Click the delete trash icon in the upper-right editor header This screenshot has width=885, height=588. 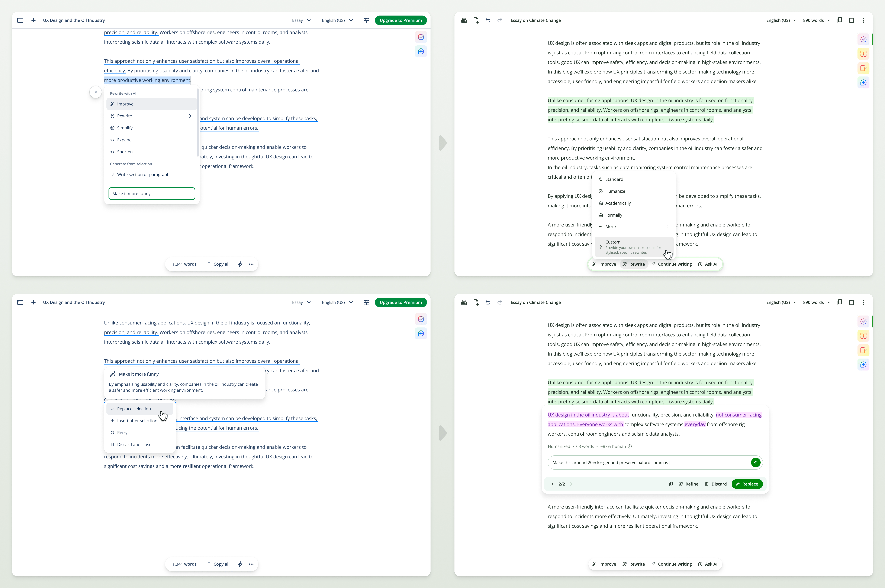pyautogui.click(x=852, y=20)
